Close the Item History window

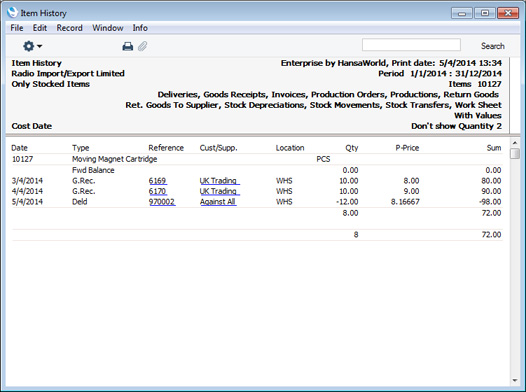pos(508,13)
